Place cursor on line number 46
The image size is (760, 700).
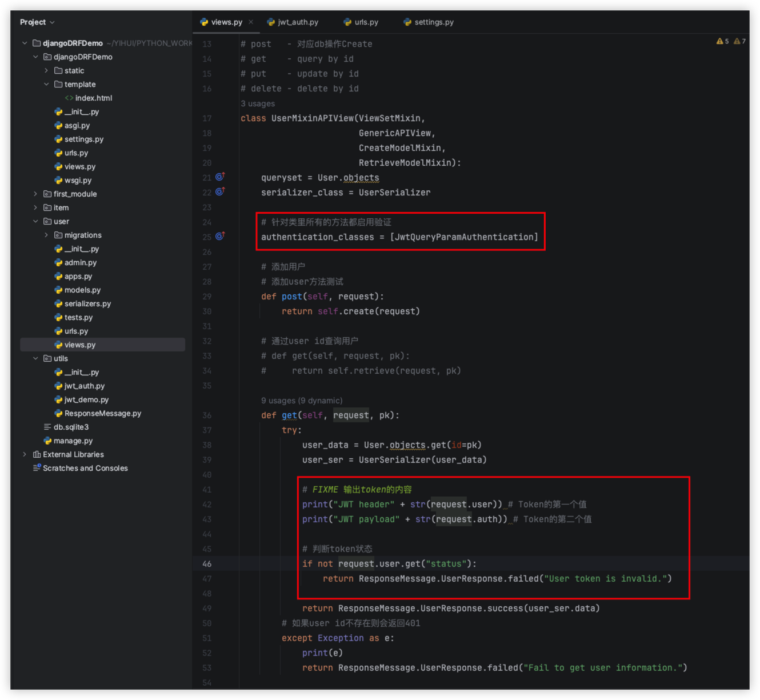207,564
